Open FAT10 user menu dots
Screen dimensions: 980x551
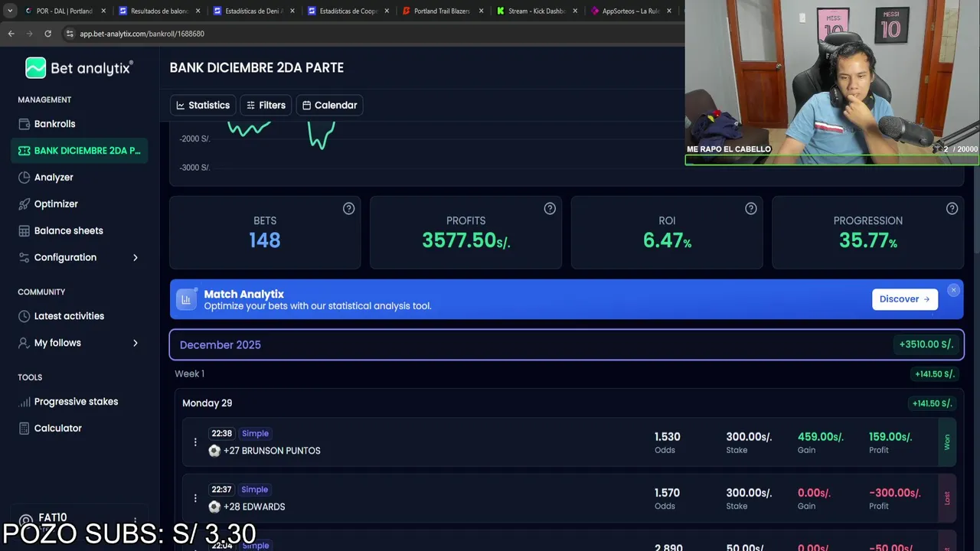[136, 520]
